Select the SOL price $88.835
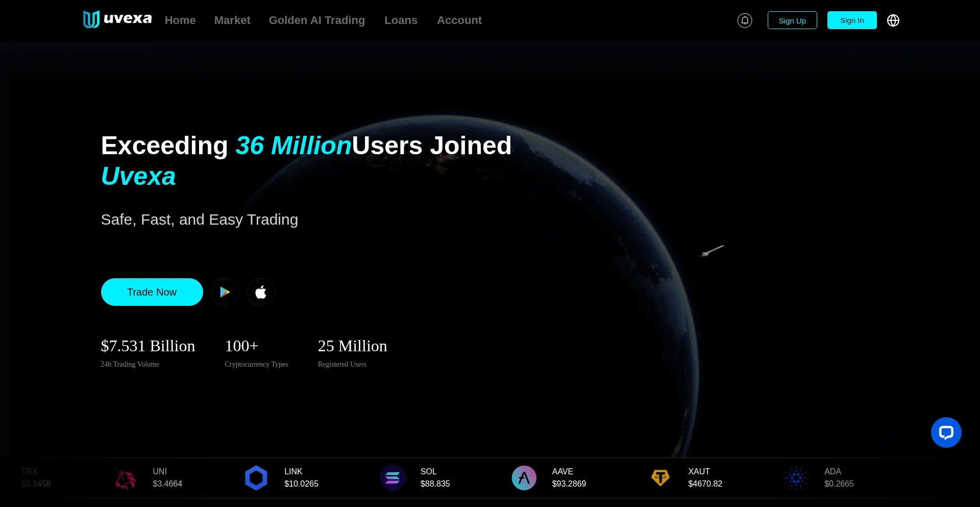980x507 pixels. click(x=435, y=484)
